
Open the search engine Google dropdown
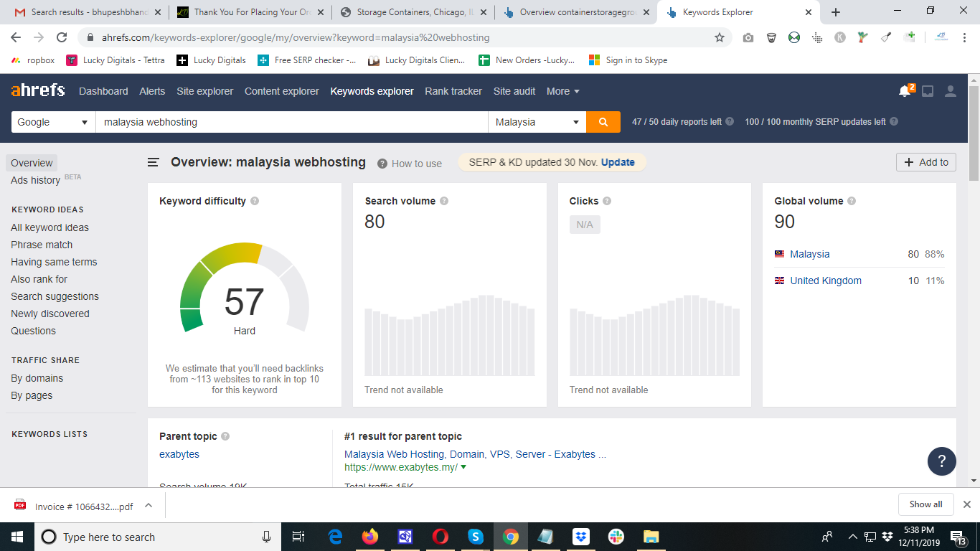[54, 122]
